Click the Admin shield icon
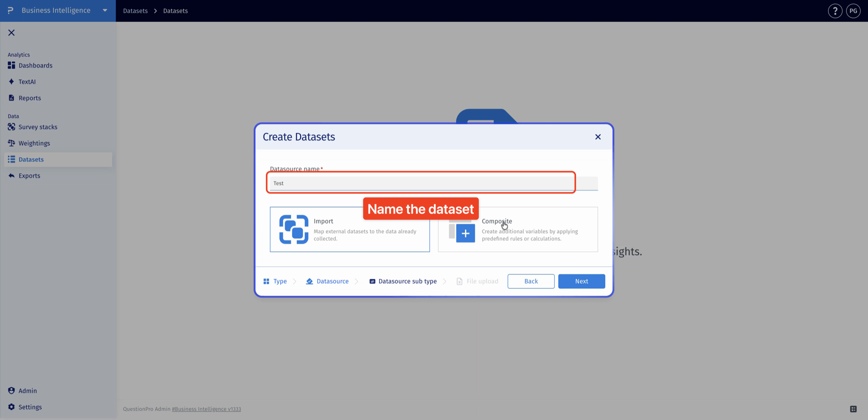This screenshot has height=420, width=868. tap(11, 390)
